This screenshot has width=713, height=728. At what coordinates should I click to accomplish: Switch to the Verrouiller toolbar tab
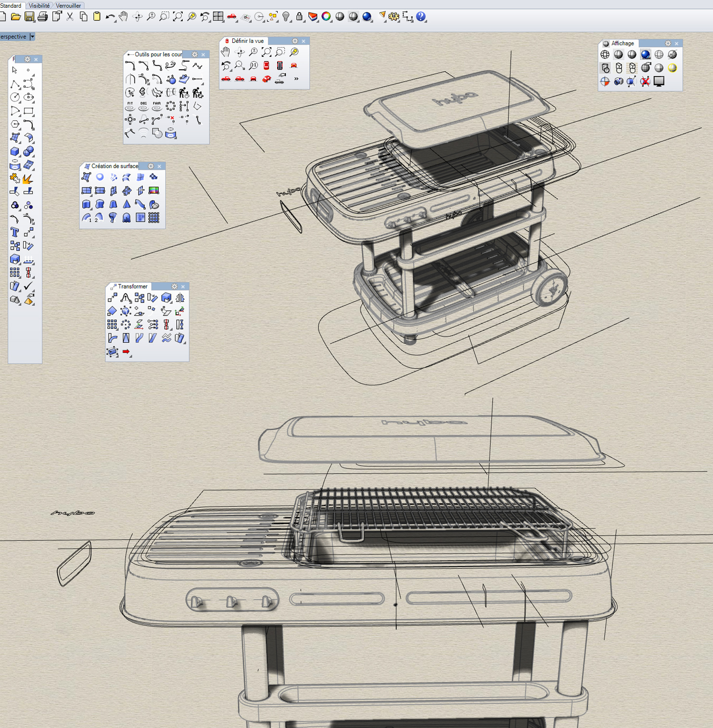point(68,6)
